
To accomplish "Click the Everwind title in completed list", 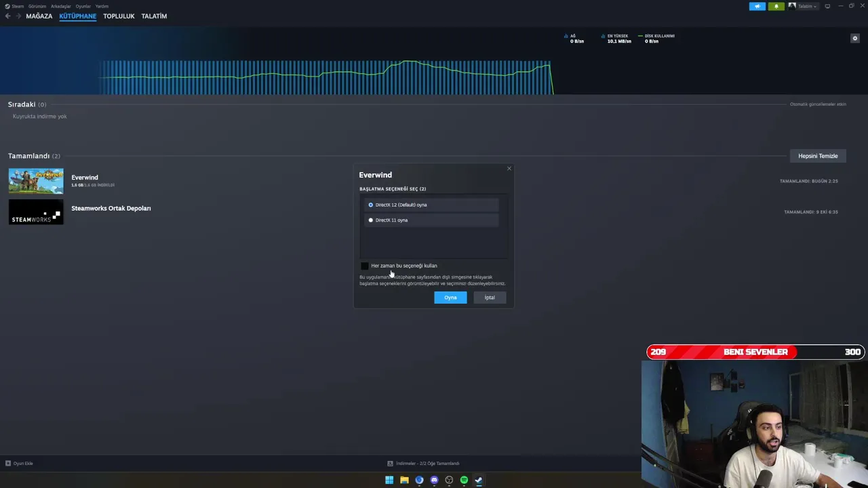I will point(85,178).
